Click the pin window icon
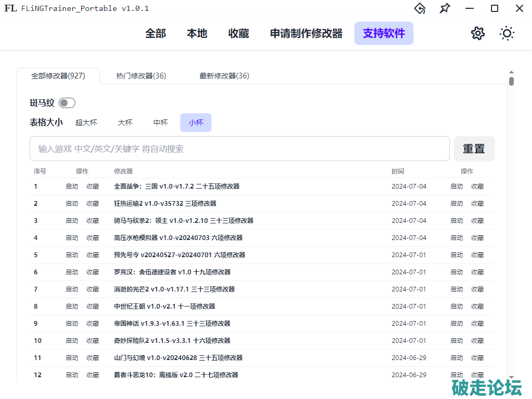 (x=445, y=8)
